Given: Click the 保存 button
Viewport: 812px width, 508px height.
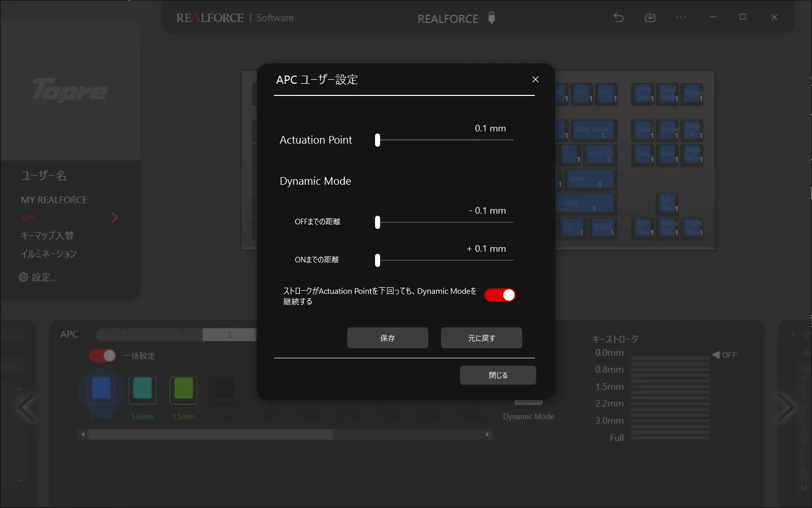Looking at the screenshot, I should pos(388,338).
